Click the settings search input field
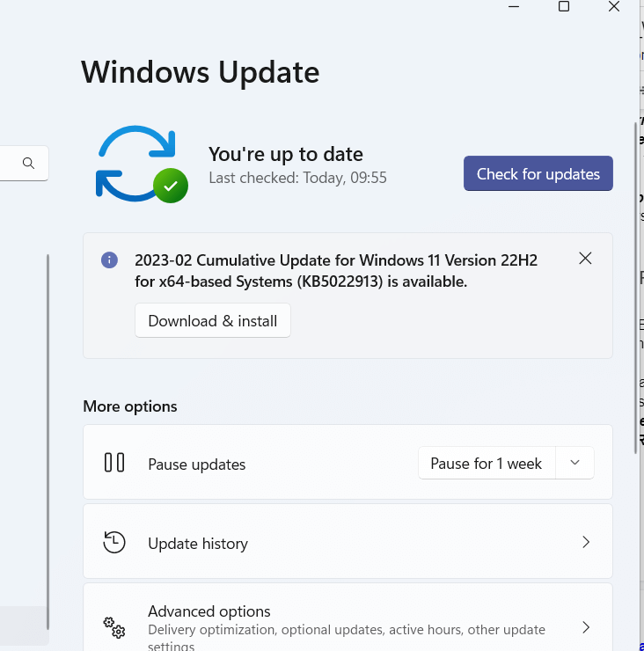The height and width of the screenshot is (651, 644). coord(24,163)
